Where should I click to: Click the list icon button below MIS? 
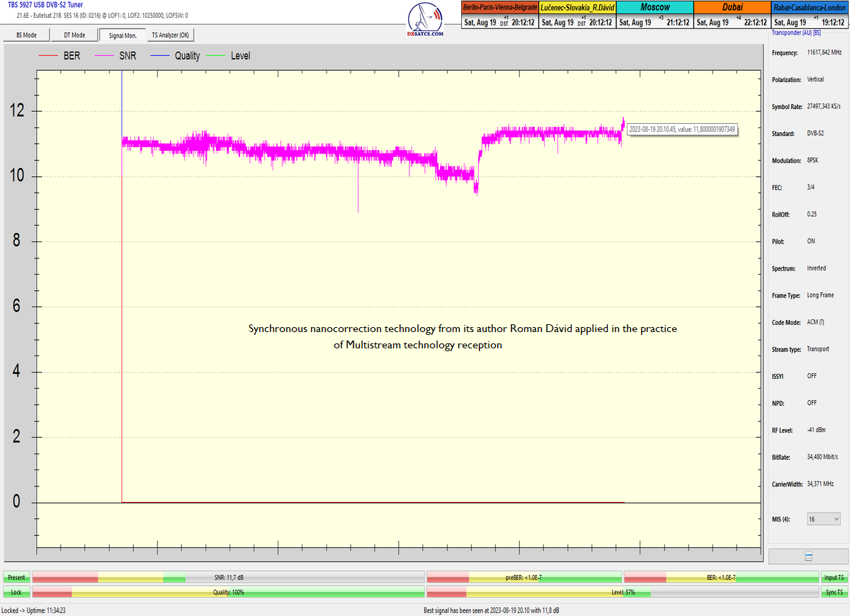coord(808,557)
